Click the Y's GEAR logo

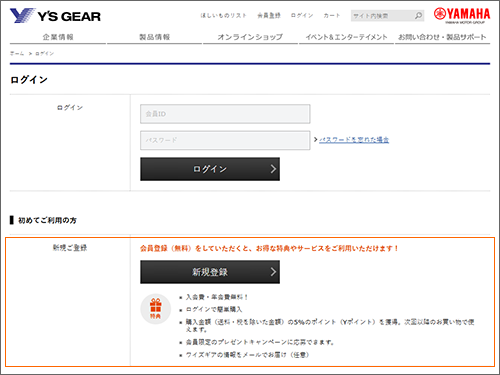click(55, 16)
